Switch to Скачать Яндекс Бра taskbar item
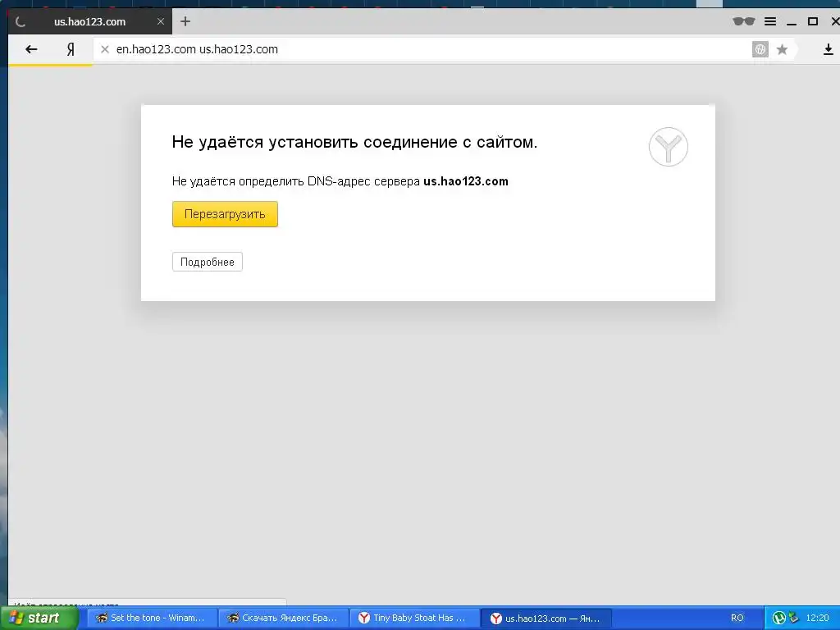The width and height of the screenshot is (840, 630). tap(283, 618)
